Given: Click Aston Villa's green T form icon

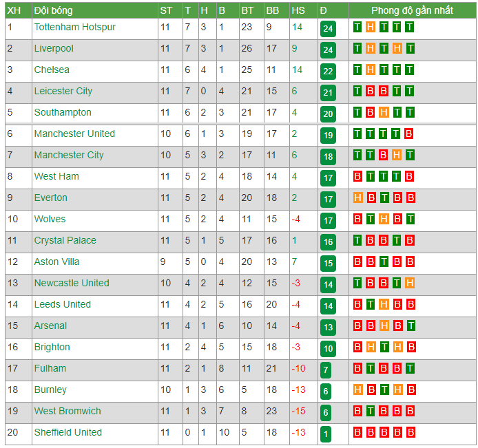Looking at the screenshot, I should [384, 262].
